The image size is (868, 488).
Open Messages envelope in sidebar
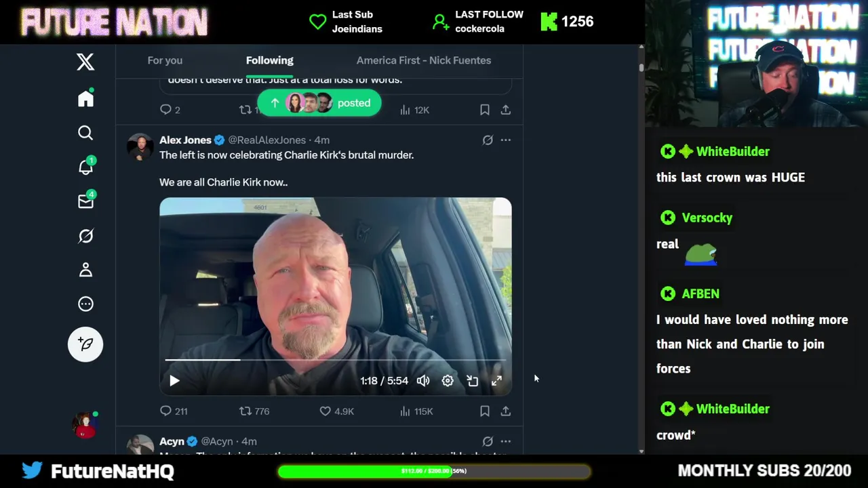(x=85, y=201)
